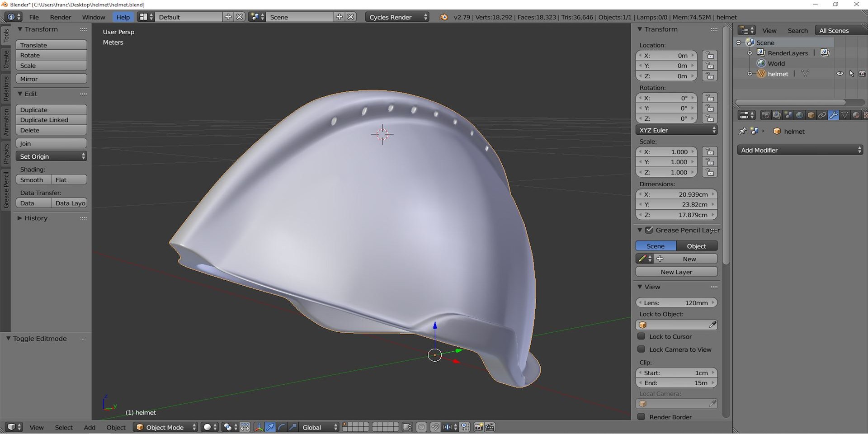The height and width of the screenshot is (434, 868).
Task: Open the Add Modifier dropdown
Action: point(800,150)
